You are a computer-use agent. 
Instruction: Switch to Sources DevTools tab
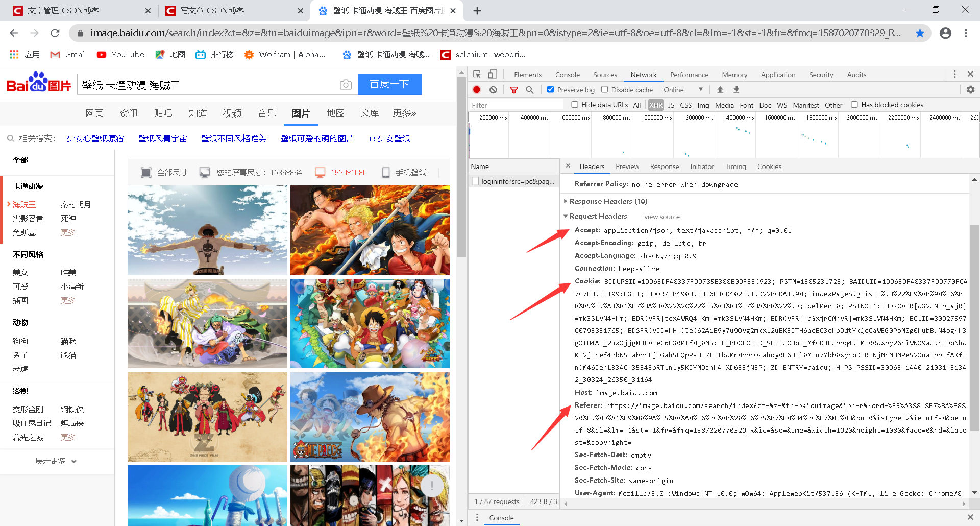605,75
